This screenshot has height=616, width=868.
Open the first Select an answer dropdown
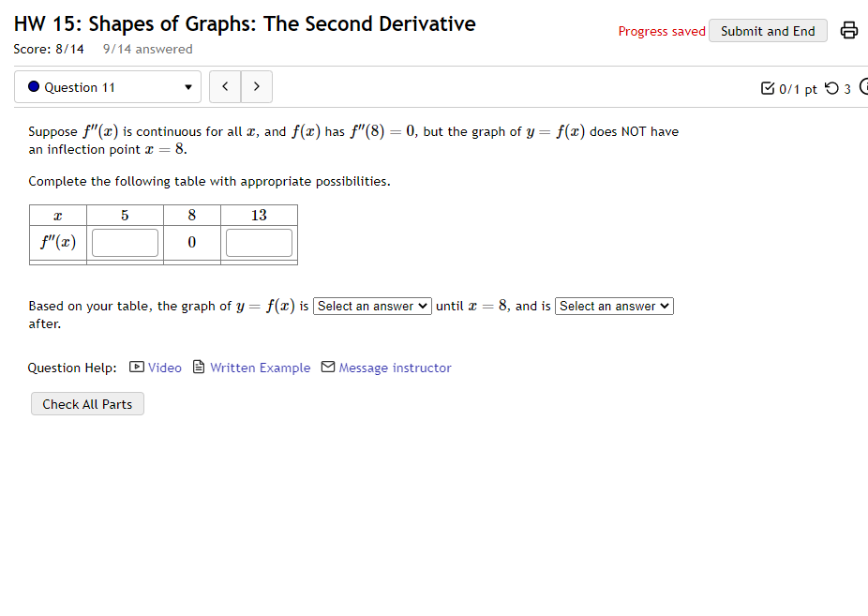click(x=372, y=306)
